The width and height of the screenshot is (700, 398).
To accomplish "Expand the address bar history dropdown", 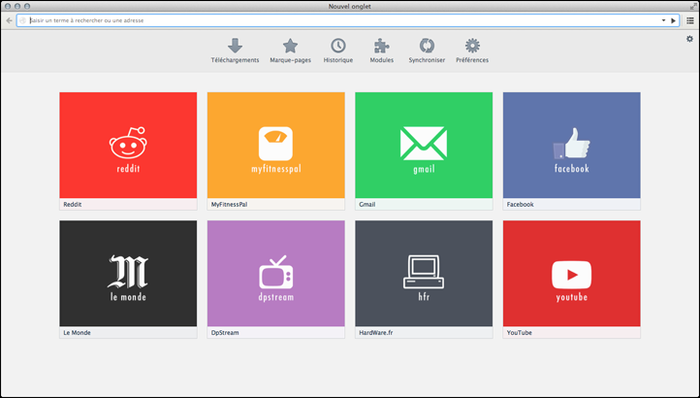I will 663,21.
